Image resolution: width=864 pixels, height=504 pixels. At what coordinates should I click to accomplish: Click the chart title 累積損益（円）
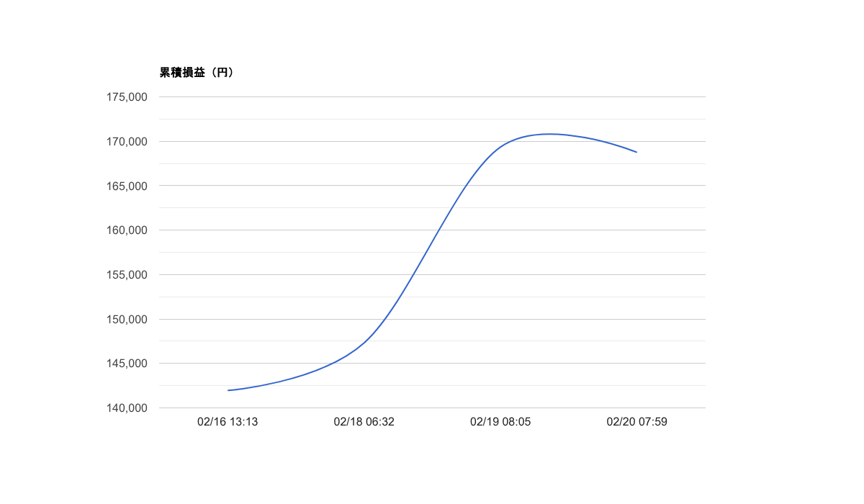pyautogui.click(x=197, y=73)
